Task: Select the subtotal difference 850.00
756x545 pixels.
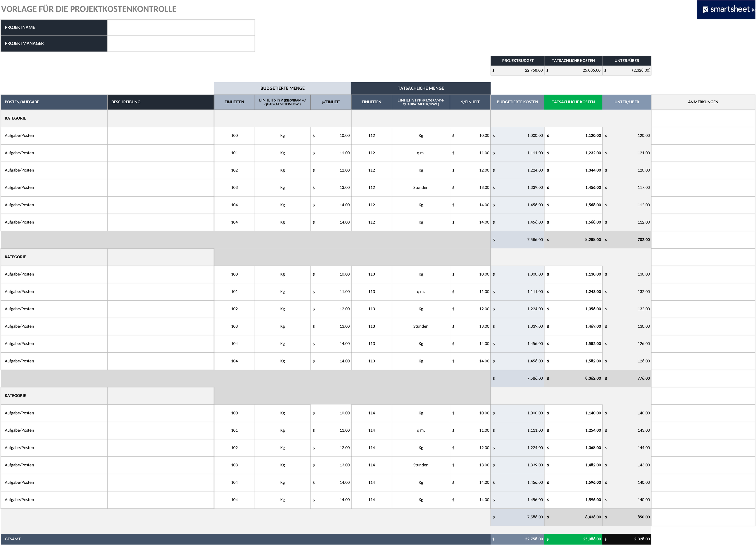Action: (627, 517)
